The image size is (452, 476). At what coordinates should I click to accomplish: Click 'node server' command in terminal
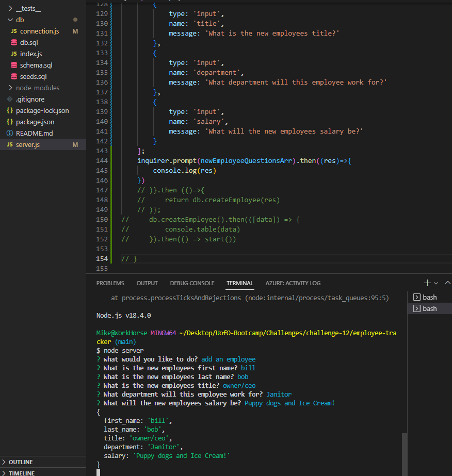123,351
